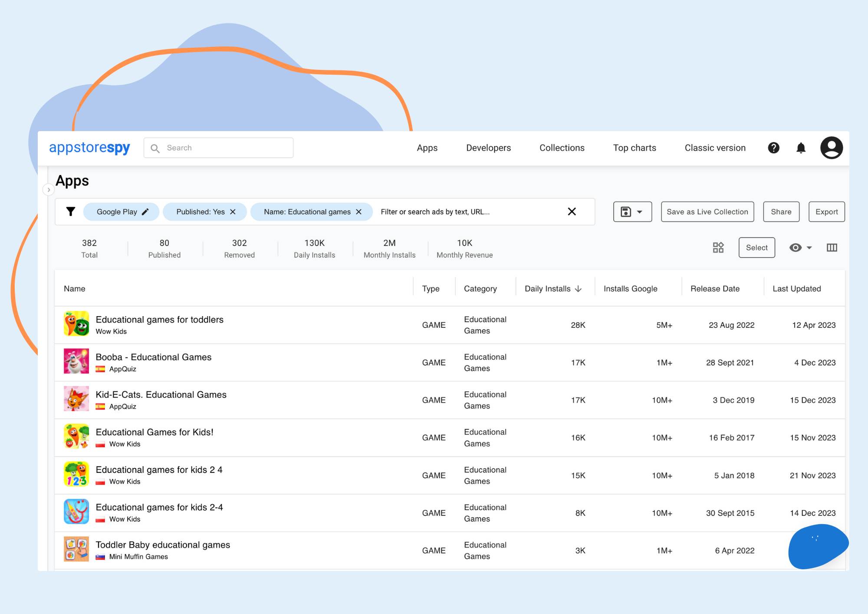
Task: Open Toddler Baby educational games title
Action: pos(163,545)
